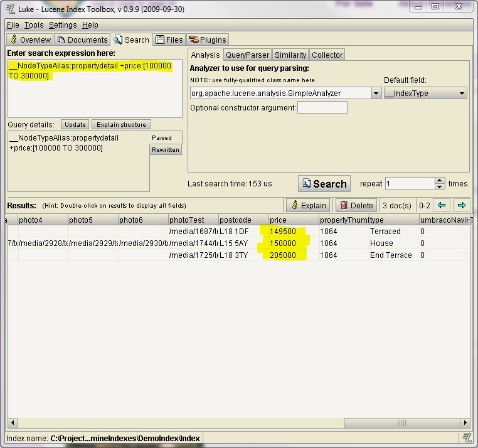The width and height of the screenshot is (478, 448).
Task: Switch to the Files tab
Action: tap(169, 40)
